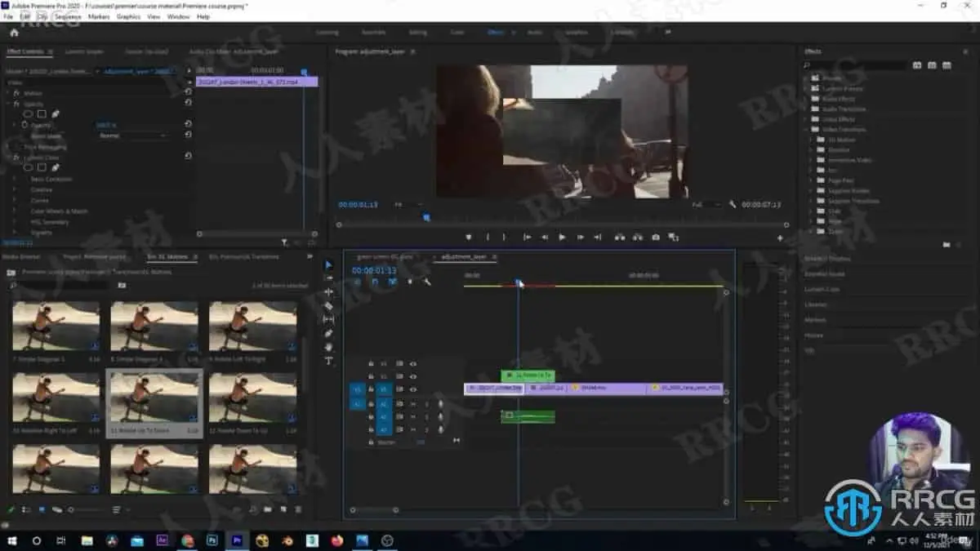The height and width of the screenshot is (551, 980).
Task: Toggle Opacity animation stopwatch
Action: pyautogui.click(x=24, y=125)
